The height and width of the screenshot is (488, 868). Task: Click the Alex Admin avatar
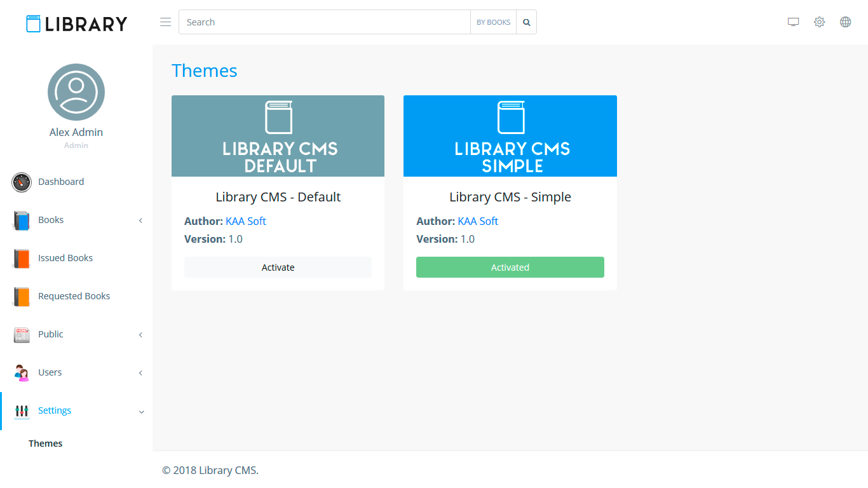coord(76,92)
